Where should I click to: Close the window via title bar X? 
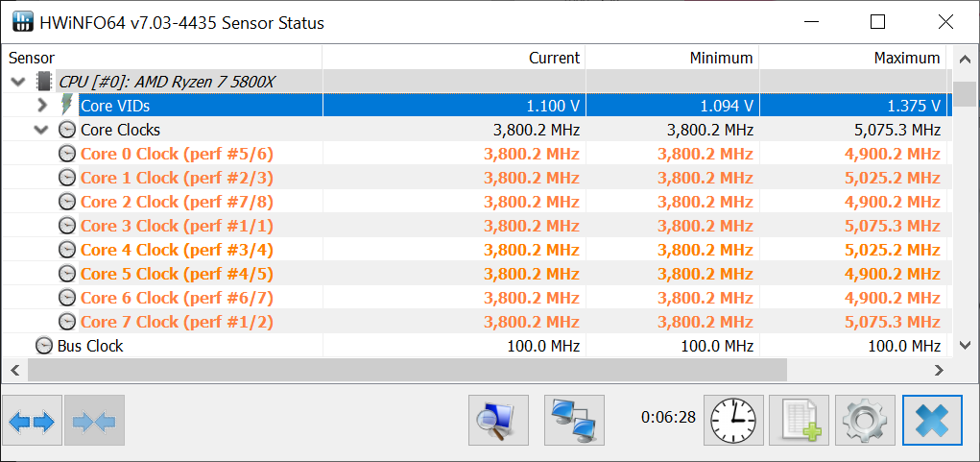945,22
